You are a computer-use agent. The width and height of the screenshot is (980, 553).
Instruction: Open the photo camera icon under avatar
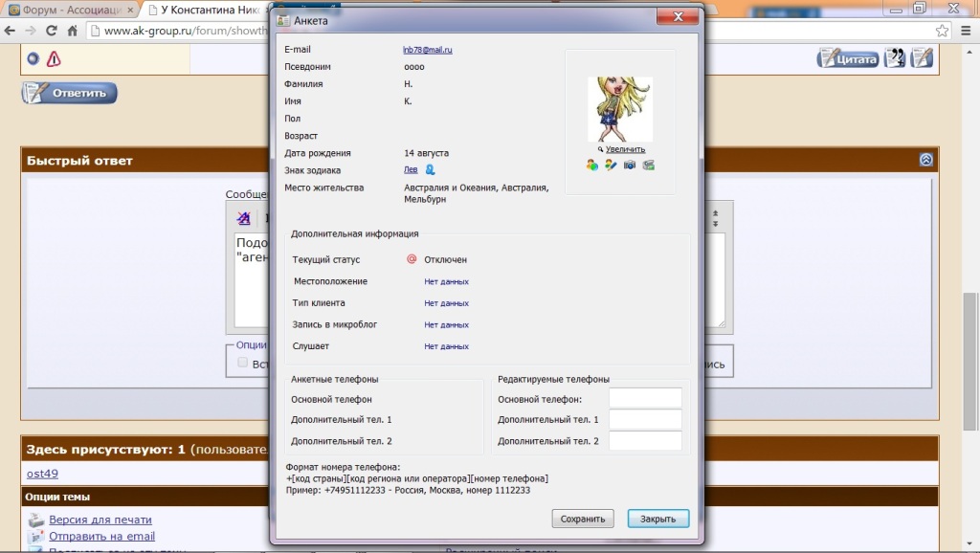630,166
